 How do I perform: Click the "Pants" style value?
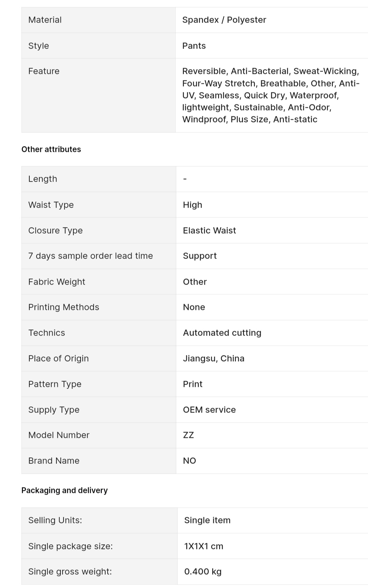pyautogui.click(x=194, y=46)
